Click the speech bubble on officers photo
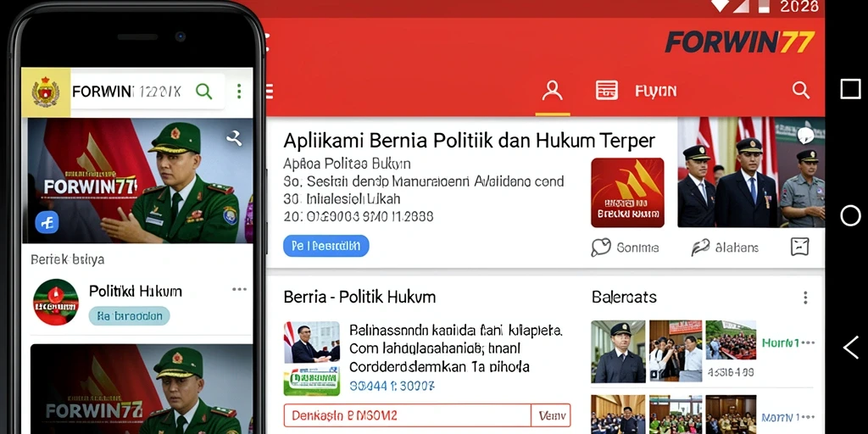The image size is (868, 434). (x=805, y=135)
